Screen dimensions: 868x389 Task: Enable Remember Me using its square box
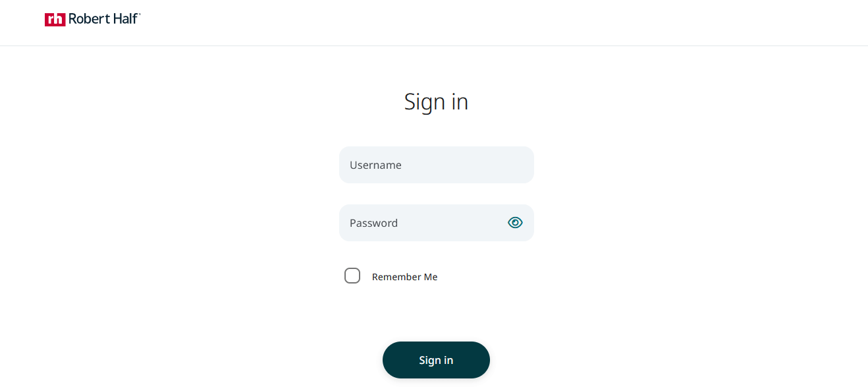coord(352,276)
